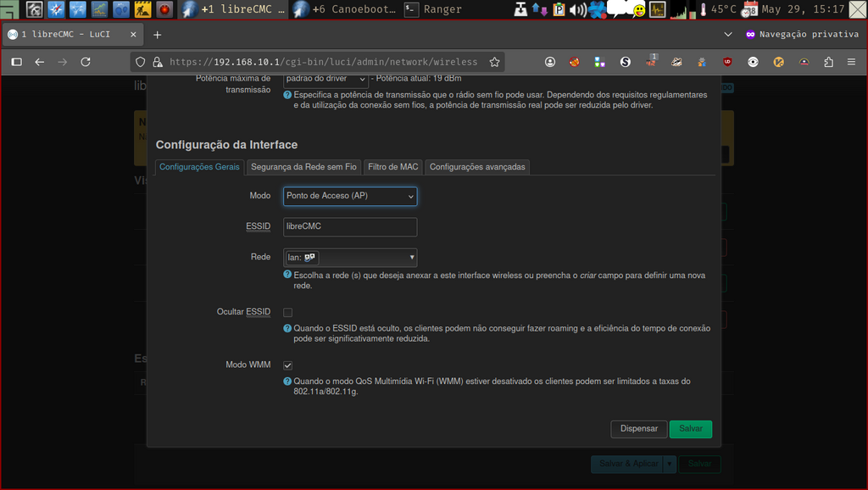The height and width of the screenshot is (490, 868).
Task: Disable the Modo WMM checkbox
Action: (287, 365)
